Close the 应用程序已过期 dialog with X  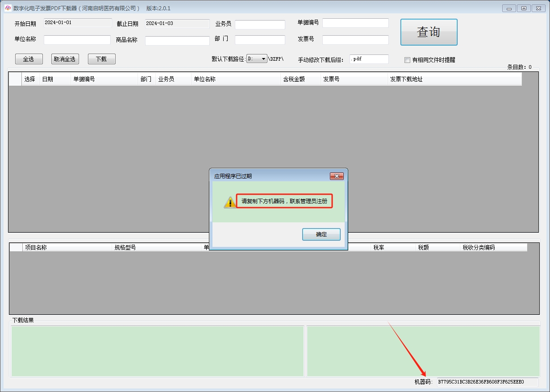coord(336,176)
